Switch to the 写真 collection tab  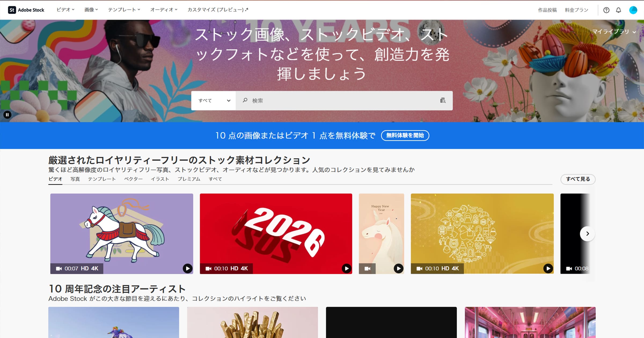click(75, 179)
